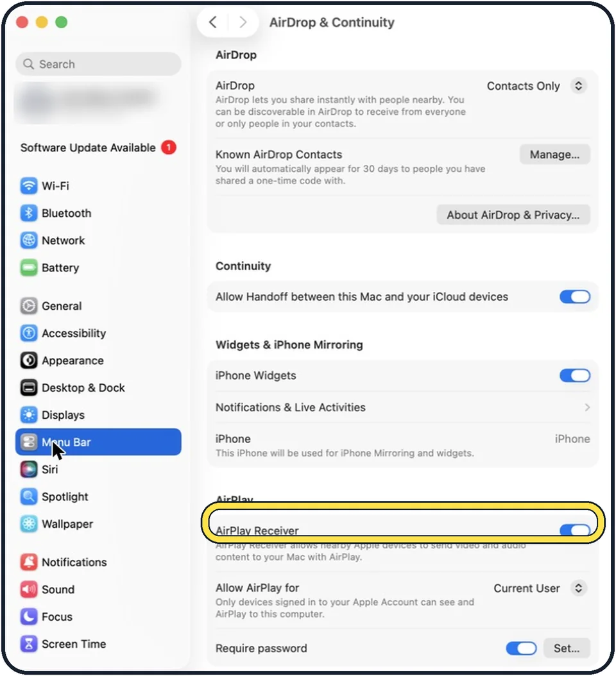Select Screen Time in sidebar
This screenshot has height=676, width=616.
(98, 644)
